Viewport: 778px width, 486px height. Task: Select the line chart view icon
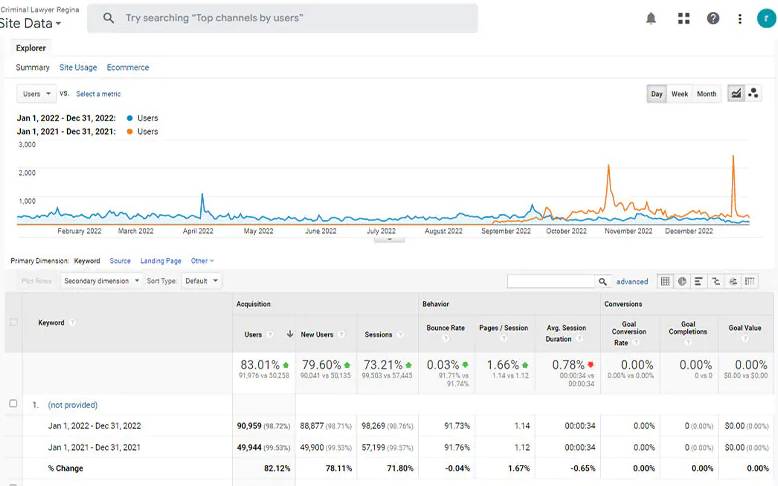point(736,94)
